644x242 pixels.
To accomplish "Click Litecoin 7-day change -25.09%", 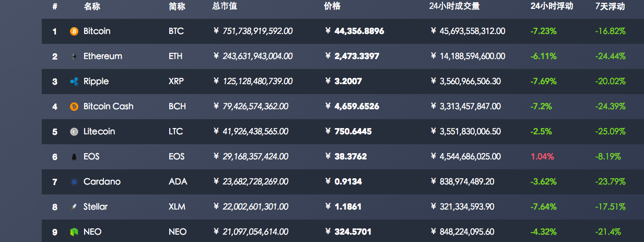I will [x=611, y=132].
